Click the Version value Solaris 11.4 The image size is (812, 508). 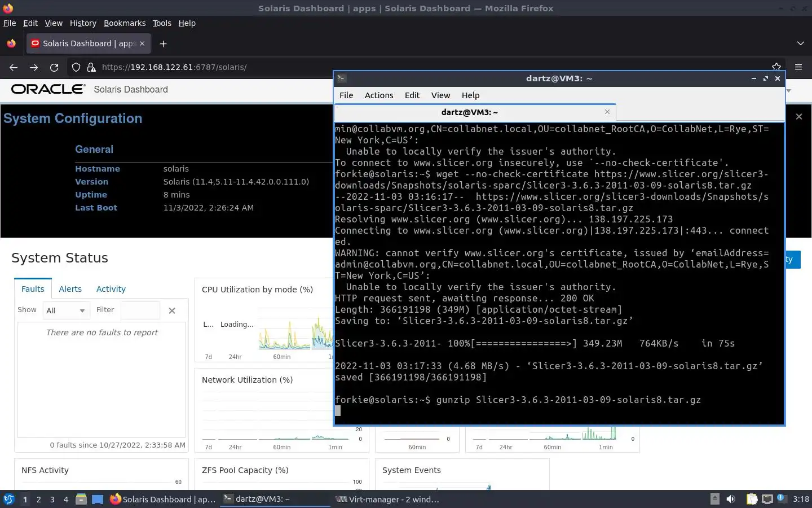click(x=236, y=182)
